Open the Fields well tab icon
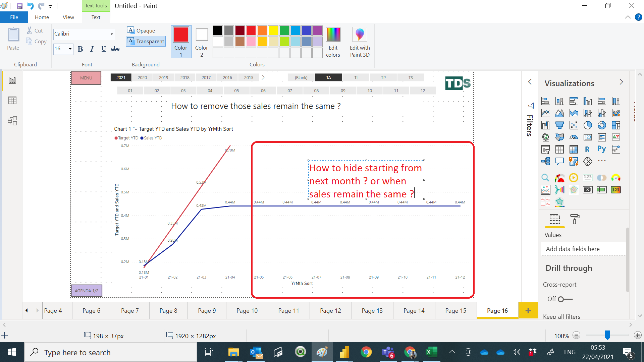The height and width of the screenshot is (362, 644). coord(555,219)
